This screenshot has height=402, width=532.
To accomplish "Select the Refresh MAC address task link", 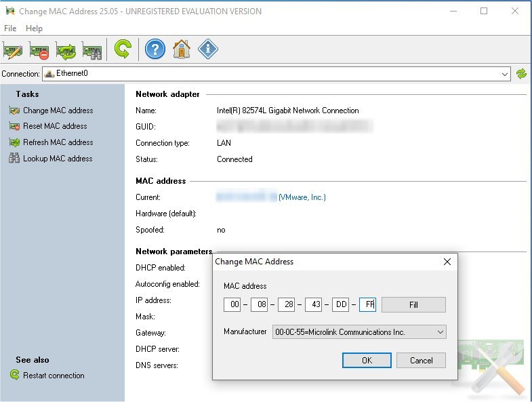I will (58, 142).
